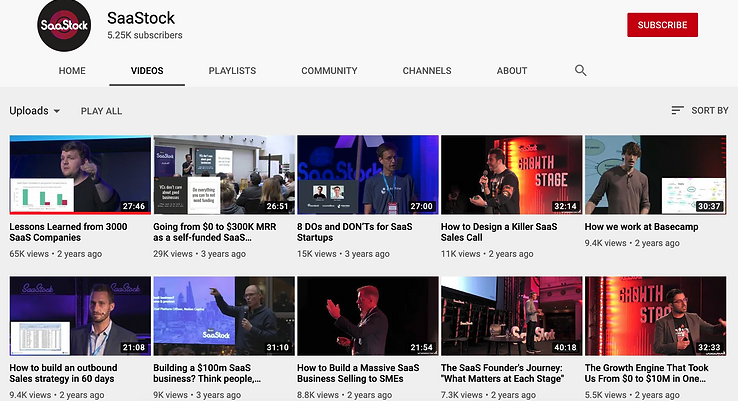Click the red SUBSCRIBE button
This screenshot has width=738, height=401.
pos(662,25)
